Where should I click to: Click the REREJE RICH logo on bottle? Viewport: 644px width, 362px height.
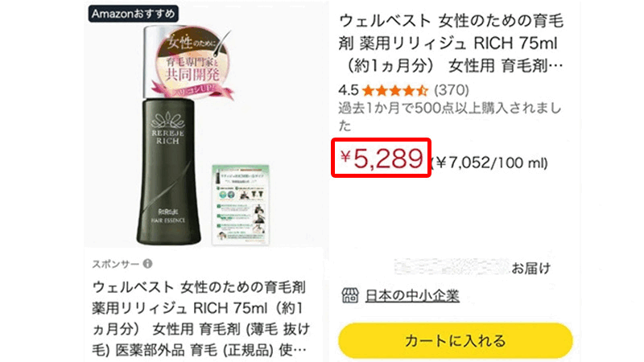(x=168, y=129)
